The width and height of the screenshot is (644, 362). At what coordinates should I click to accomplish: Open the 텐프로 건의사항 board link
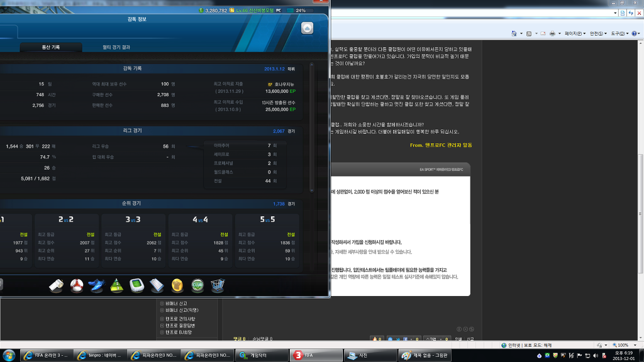coord(180,319)
